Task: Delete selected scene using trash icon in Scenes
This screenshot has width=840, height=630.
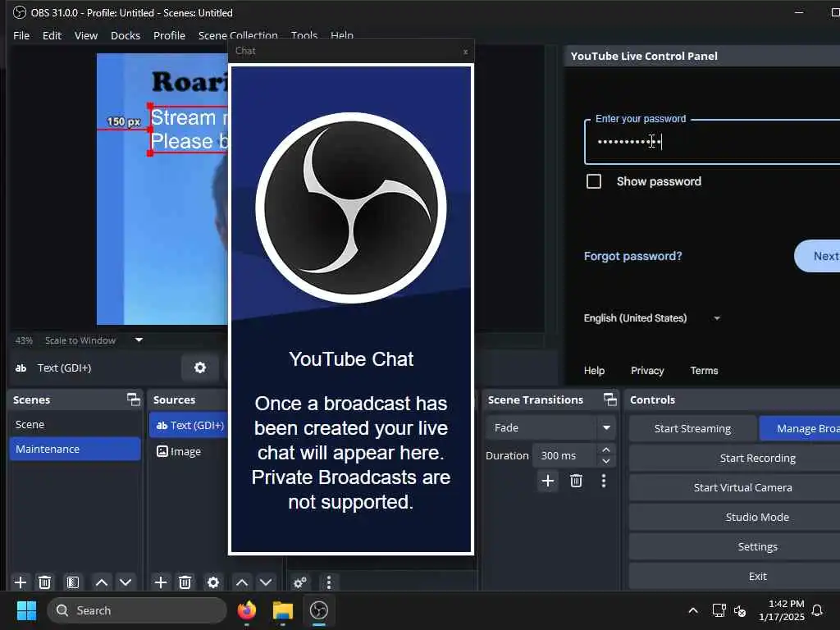Action: click(45, 582)
